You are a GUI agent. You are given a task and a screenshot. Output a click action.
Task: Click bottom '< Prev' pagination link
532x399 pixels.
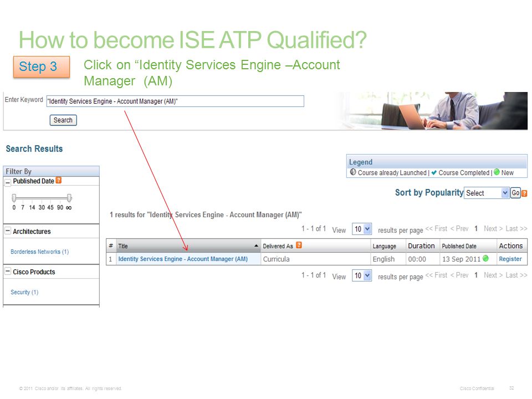tap(459, 275)
